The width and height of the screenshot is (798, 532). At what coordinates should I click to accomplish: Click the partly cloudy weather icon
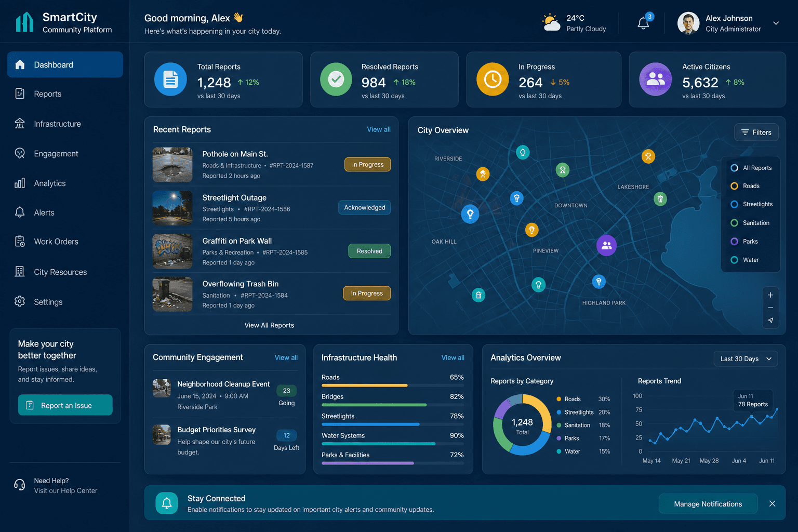[551, 23]
